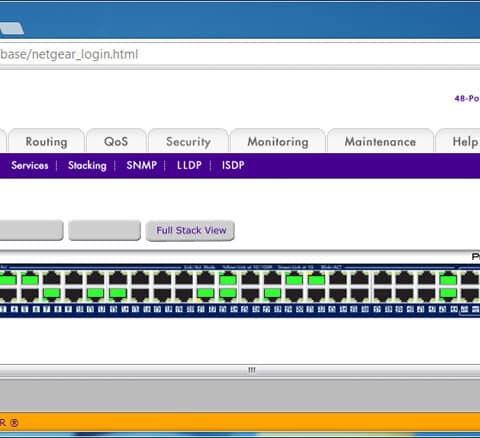Screen dimensions: 480x438
Task: Click the Full Stack View button
Action: [x=190, y=230]
